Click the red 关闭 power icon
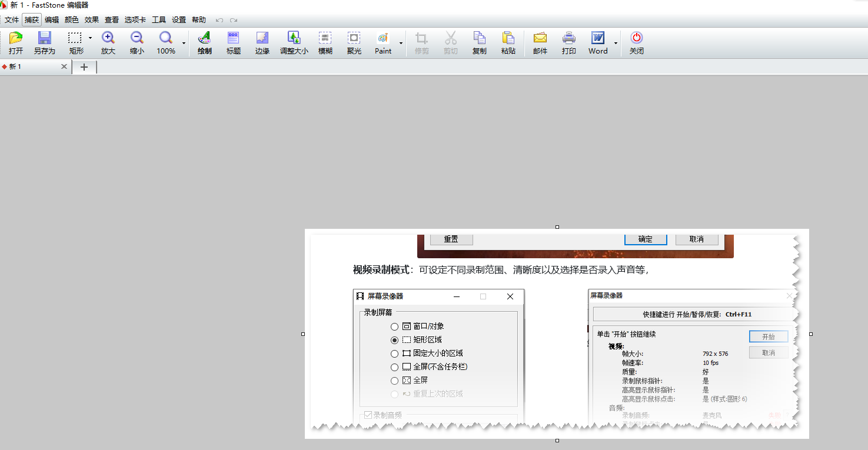The width and height of the screenshot is (868, 450). click(636, 43)
